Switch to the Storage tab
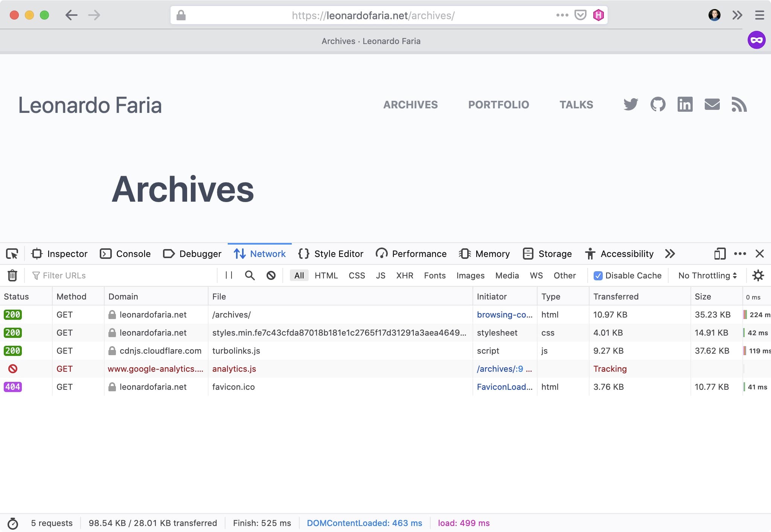The image size is (771, 532). 547,254
